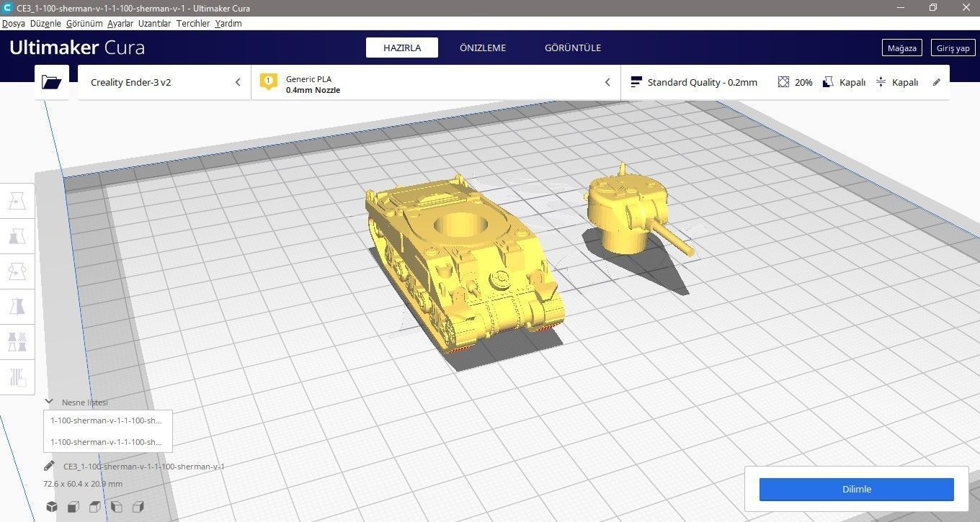Open file with the folder icon
The height and width of the screenshot is (522, 980).
tap(52, 82)
